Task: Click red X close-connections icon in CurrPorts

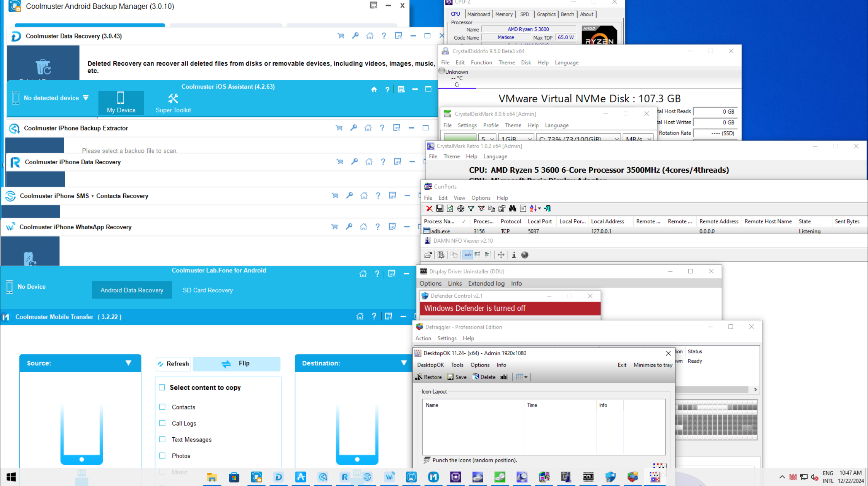Action: (429, 208)
